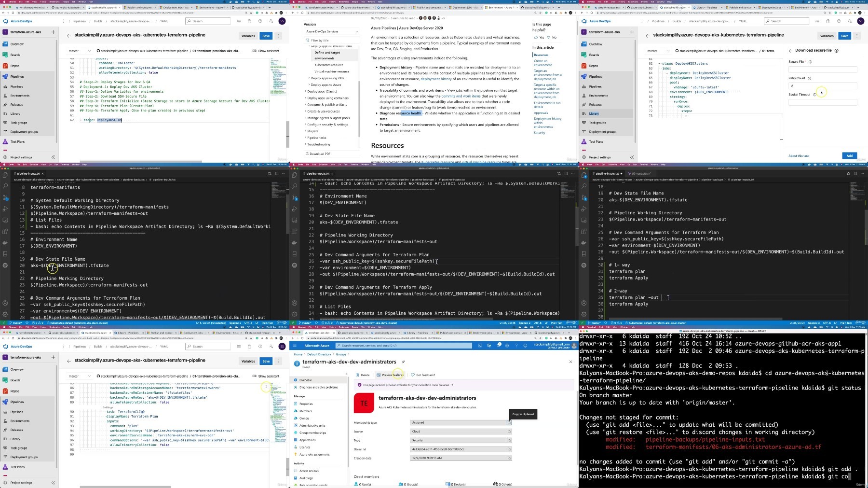Click the thumbs-up Yes feedback icon
Screen dimensions: 868x488
coord(535,37)
